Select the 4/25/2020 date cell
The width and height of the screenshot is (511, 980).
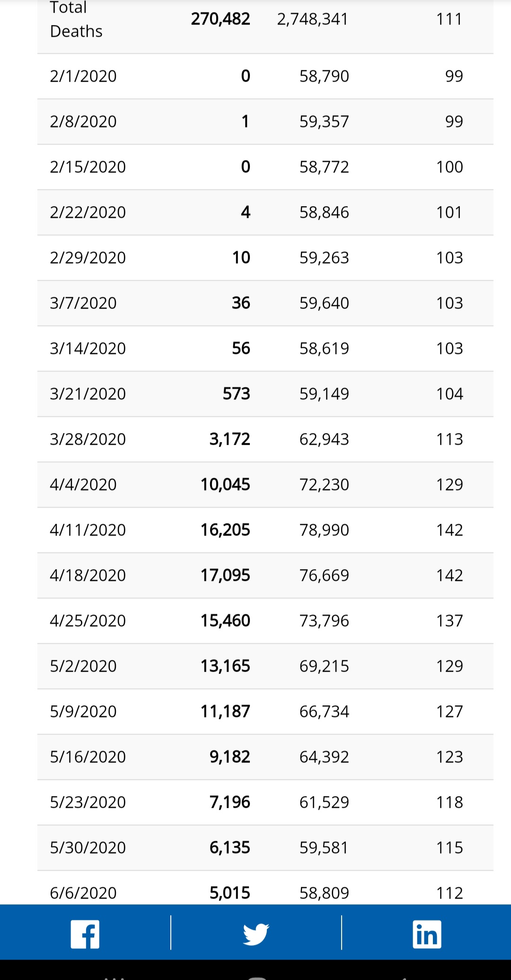(88, 621)
